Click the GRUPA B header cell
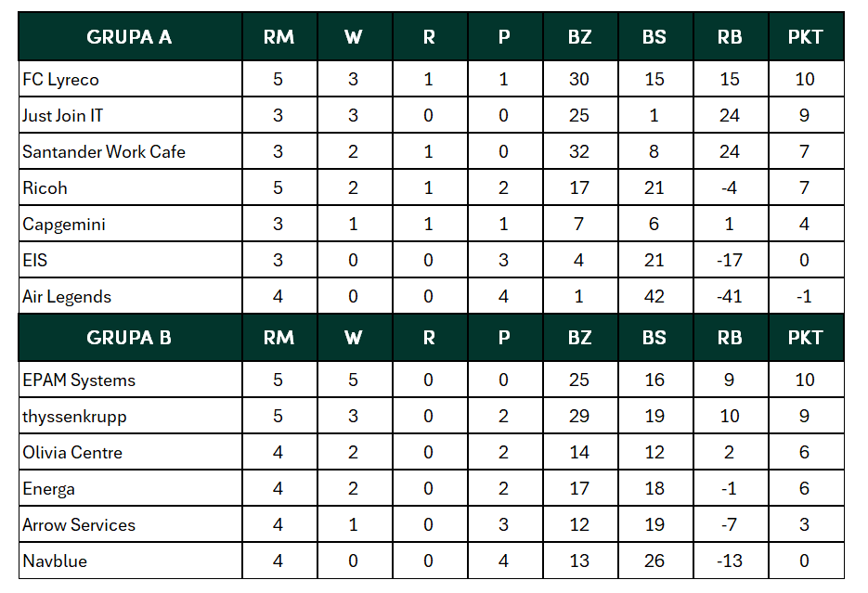This screenshot has width=868, height=593. pos(129,338)
